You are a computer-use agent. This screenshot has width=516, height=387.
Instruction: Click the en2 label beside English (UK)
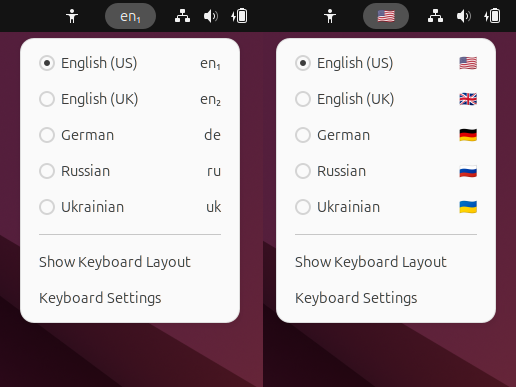(210, 99)
